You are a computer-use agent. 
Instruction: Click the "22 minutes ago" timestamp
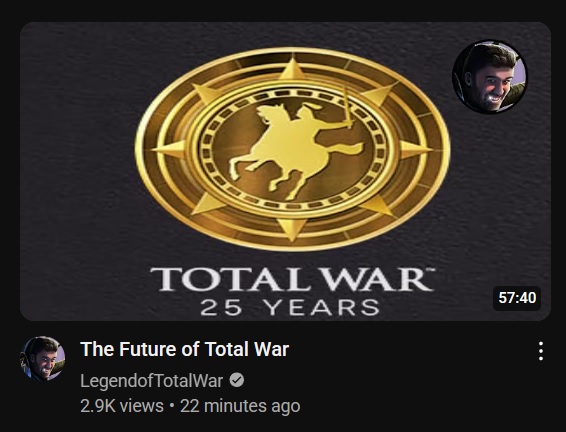(240, 406)
